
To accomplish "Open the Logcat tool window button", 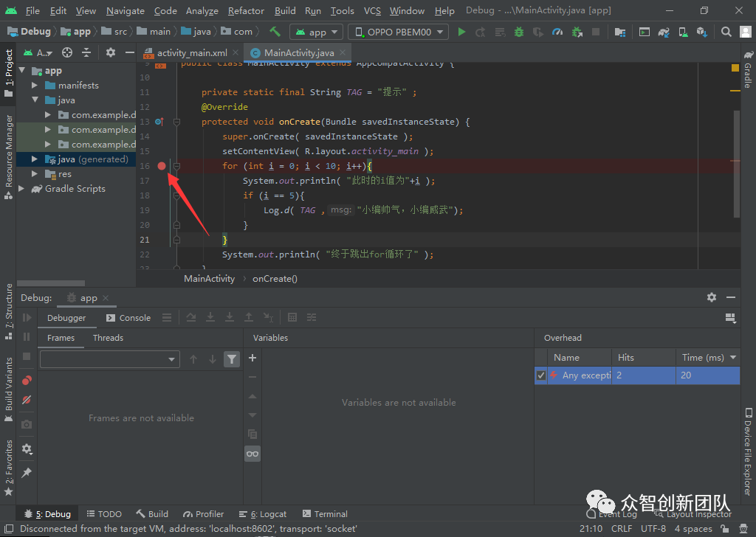I will click(x=263, y=514).
